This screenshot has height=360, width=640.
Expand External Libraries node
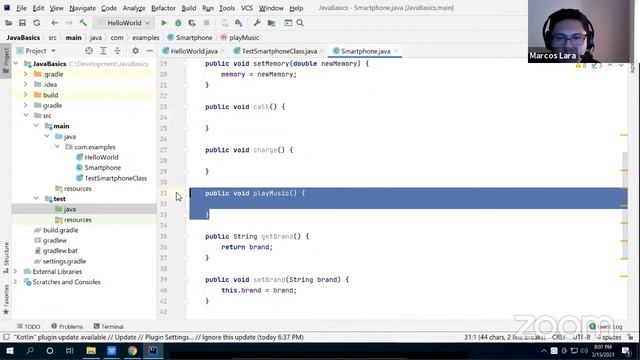(16, 271)
